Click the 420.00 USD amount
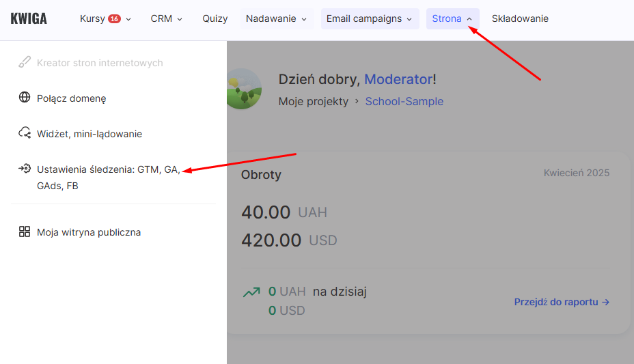 click(289, 240)
